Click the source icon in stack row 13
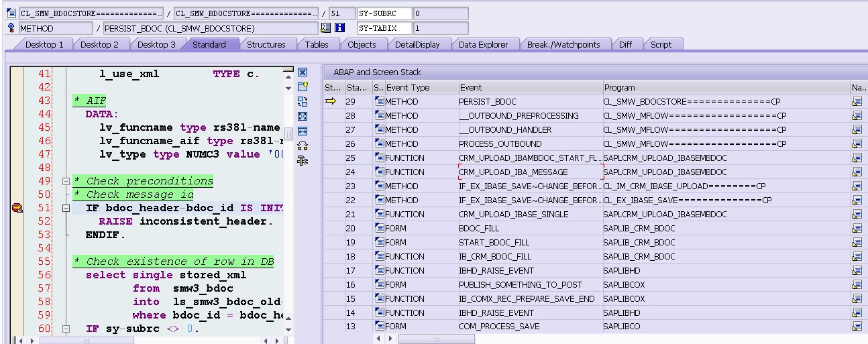Viewport: 868px width, 344px height. [x=379, y=327]
